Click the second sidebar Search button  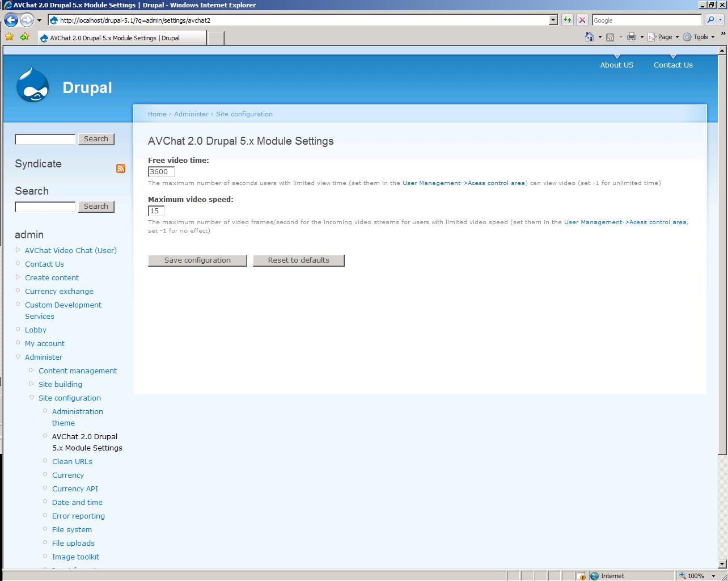click(x=96, y=207)
